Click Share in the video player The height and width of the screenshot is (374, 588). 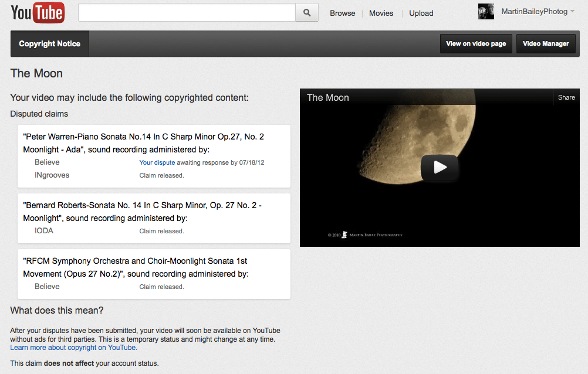(x=566, y=97)
